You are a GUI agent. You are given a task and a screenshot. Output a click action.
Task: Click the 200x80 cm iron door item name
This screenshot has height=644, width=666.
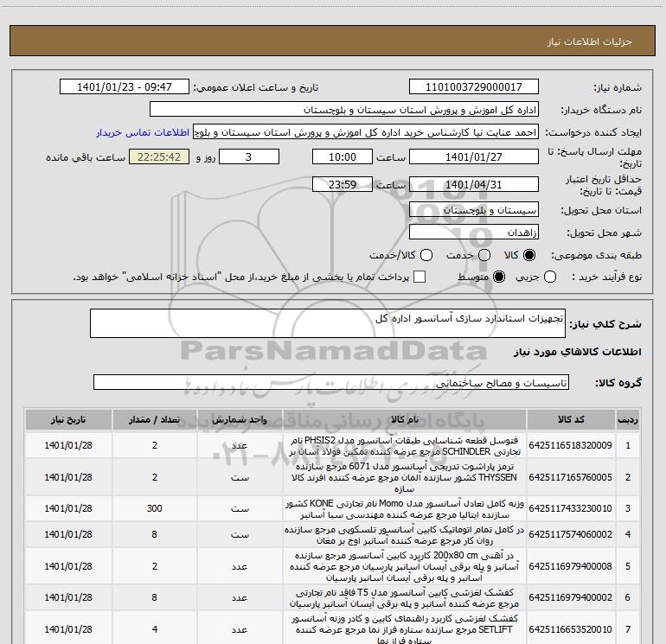click(x=405, y=567)
